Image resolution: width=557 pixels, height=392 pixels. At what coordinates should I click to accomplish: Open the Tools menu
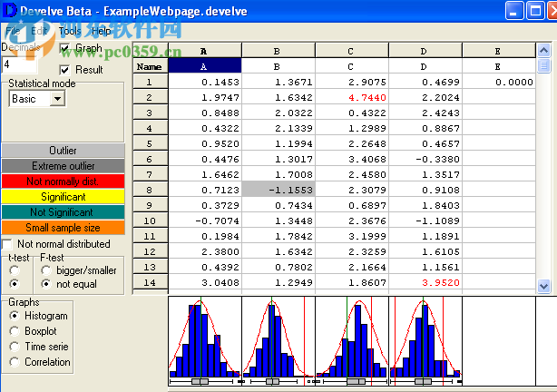pos(70,31)
